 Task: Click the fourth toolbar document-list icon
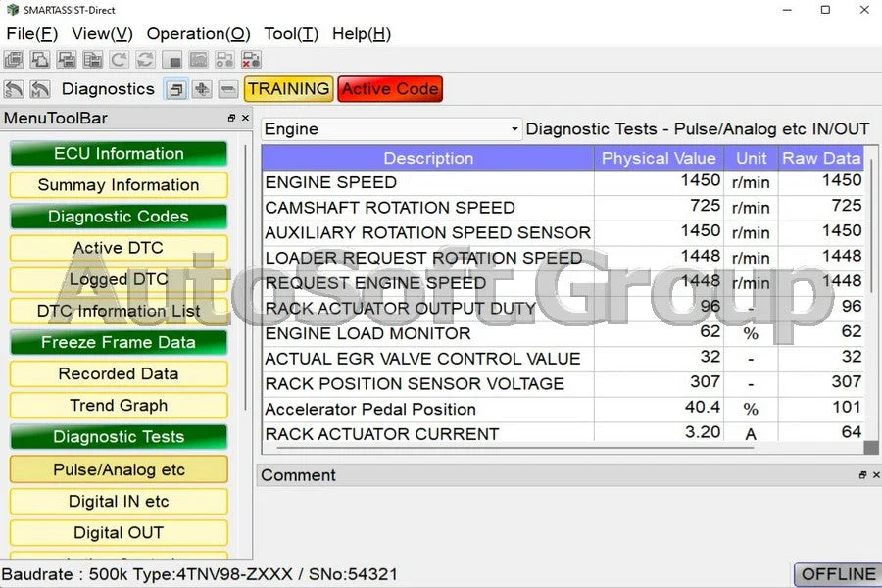[x=92, y=59]
